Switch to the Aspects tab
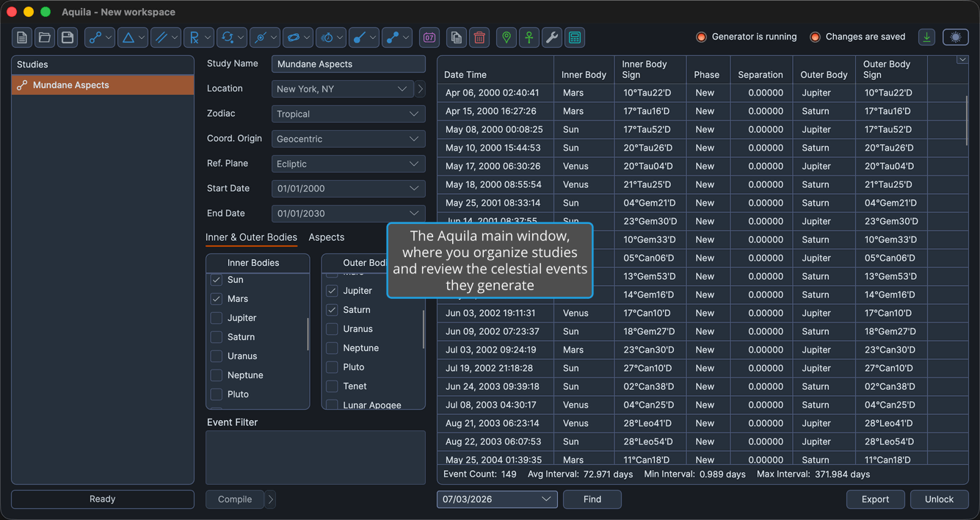The image size is (980, 520). click(x=327, y=237)
